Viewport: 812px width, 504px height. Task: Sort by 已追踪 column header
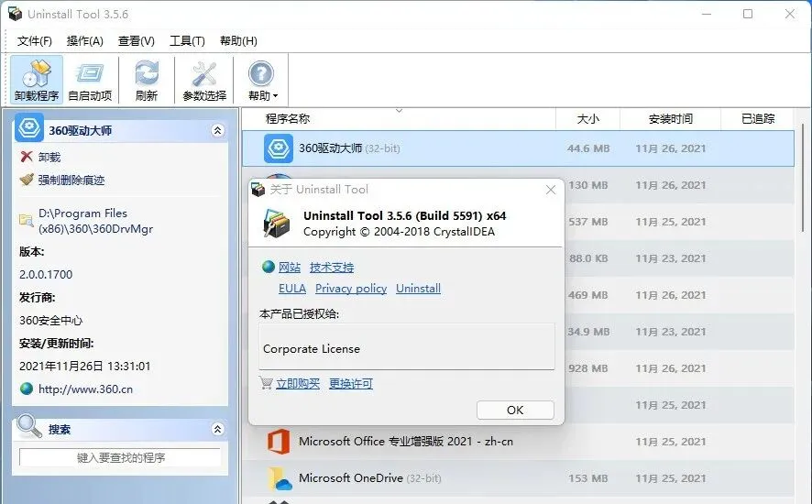(x=757, y=118)
